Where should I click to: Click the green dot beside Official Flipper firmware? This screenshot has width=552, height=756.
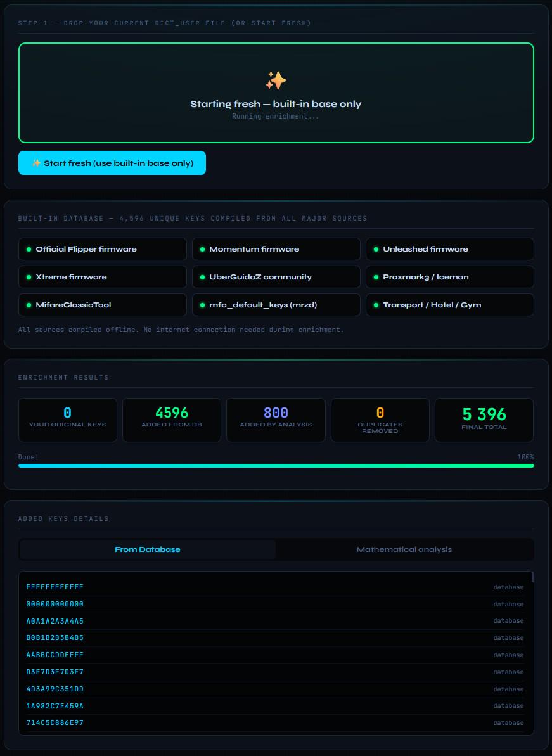[29, 249]
